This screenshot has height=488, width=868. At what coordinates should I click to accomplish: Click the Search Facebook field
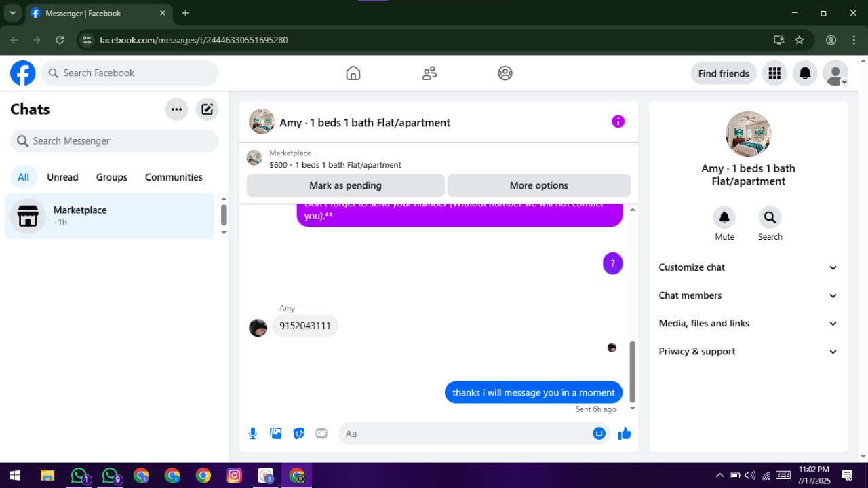click(130, 73)
